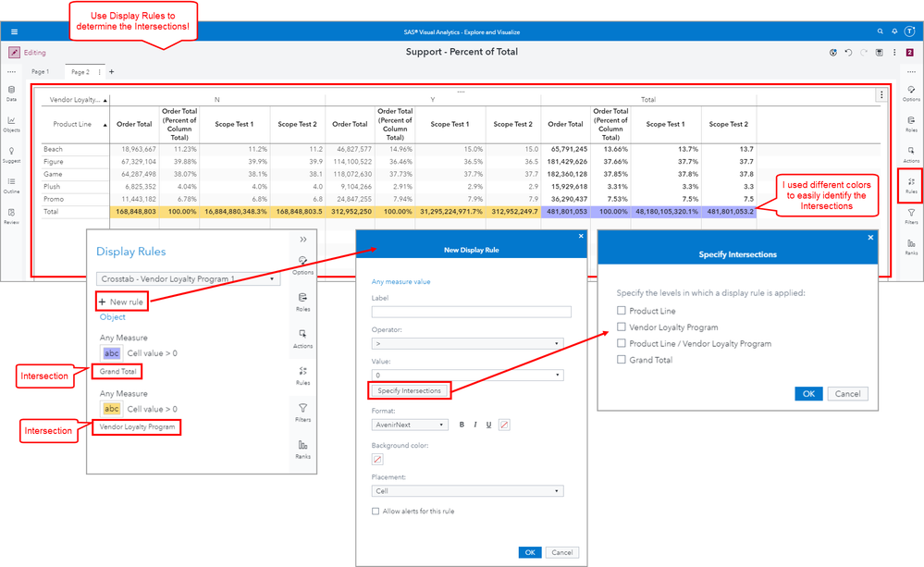Open the notifications bell
The height and width of the screenshot is (567, 924).
tap(894, 31)
